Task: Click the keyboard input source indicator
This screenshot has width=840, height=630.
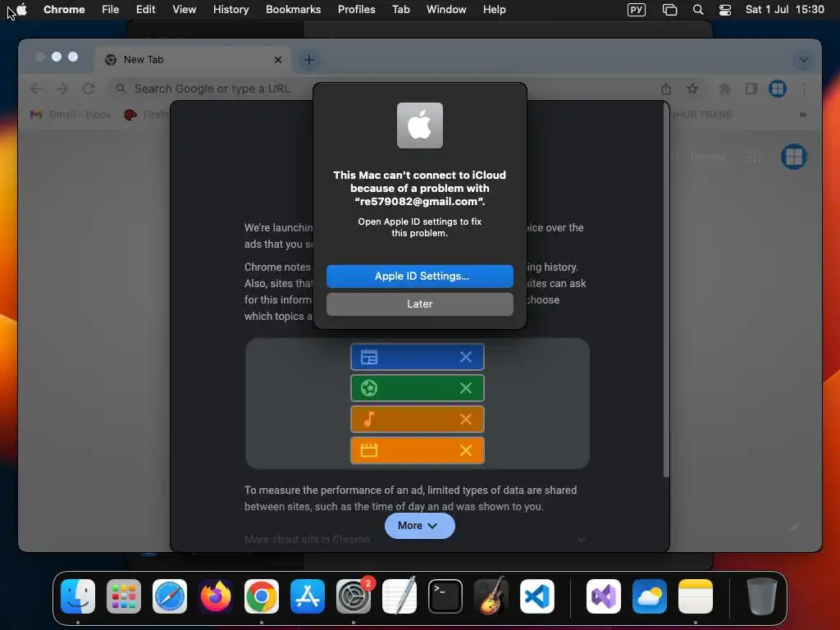Action: 637,10
